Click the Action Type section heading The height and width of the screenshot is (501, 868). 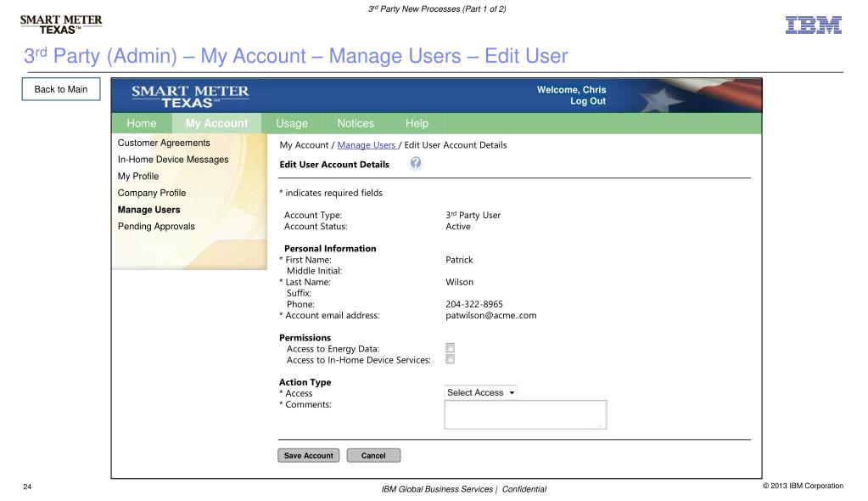305,382
